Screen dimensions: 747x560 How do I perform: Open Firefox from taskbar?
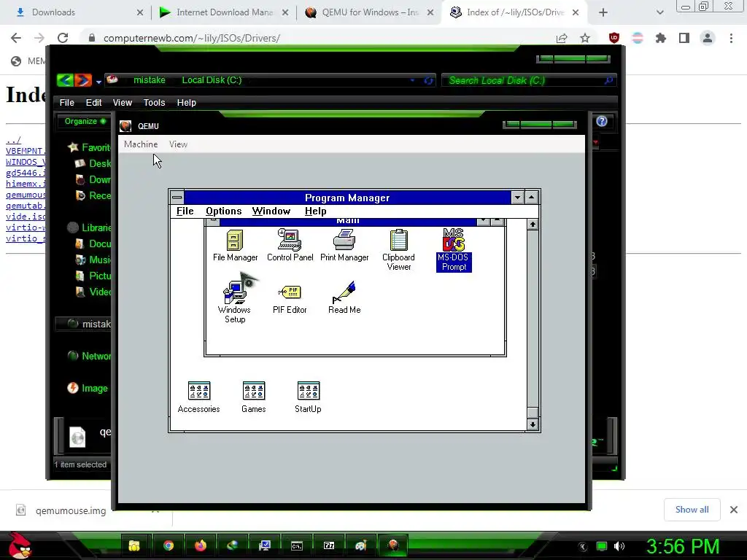point(201,545)
